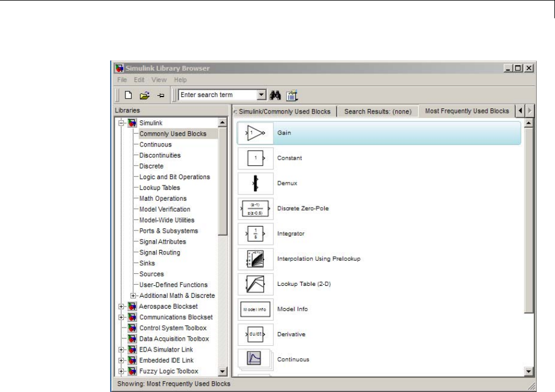Expand the Aerospace Blockset library
The image size is (555, 392).
coord(121,306)
